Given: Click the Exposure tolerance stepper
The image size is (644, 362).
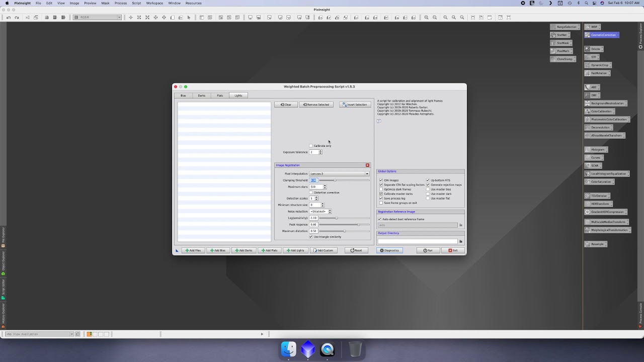Looking at the screenshot, I should pos(320,152).
